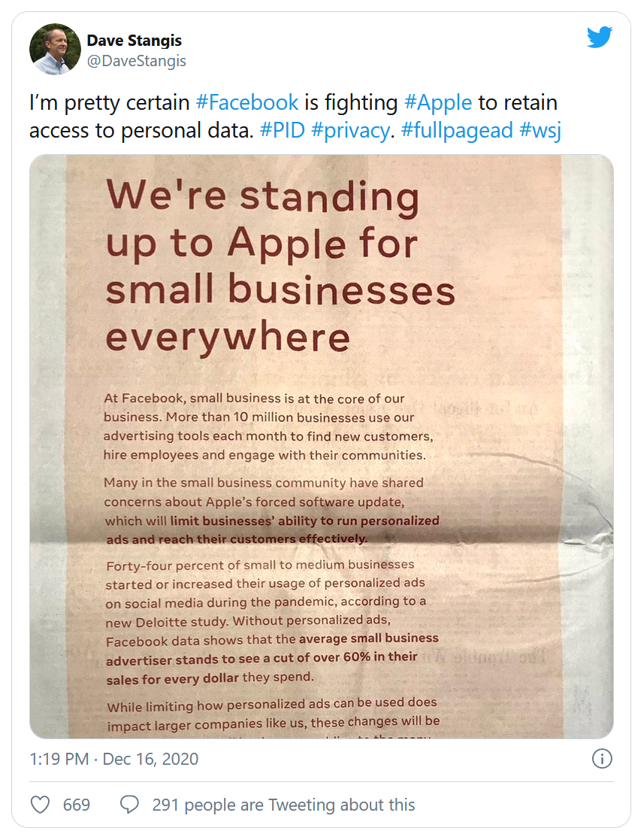Click the 669 likes count

(77, 805)
